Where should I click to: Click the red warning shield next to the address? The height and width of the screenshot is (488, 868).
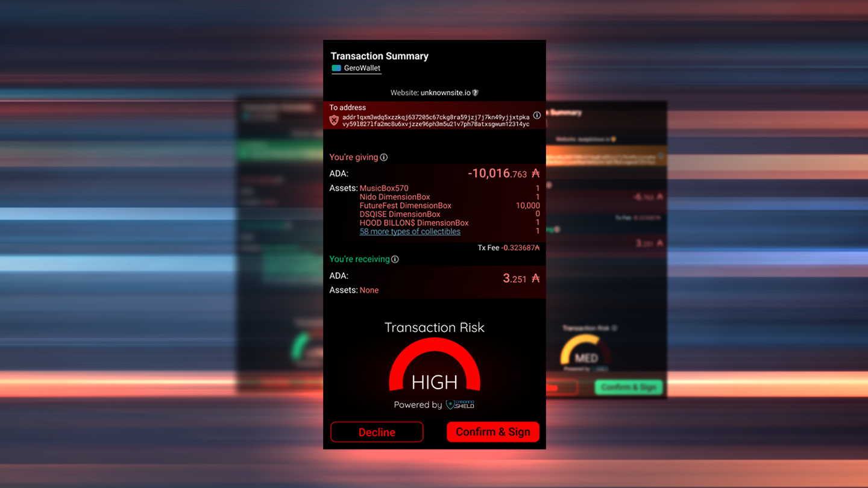click(x=333, y=119)
